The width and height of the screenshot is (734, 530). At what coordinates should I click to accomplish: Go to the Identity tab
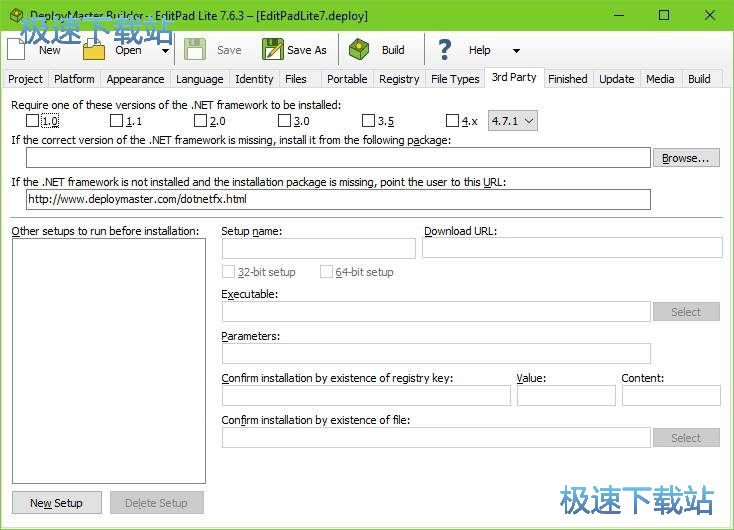tap(254, 79)
